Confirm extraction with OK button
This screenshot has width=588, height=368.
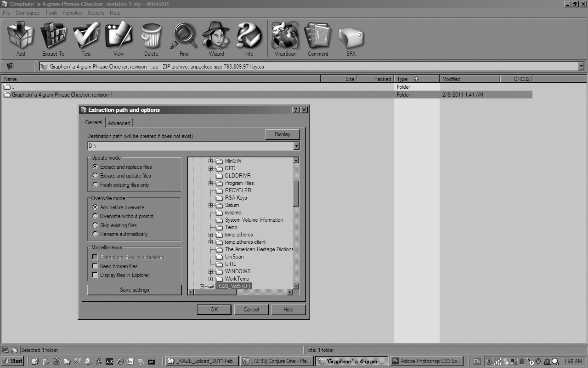214,310
